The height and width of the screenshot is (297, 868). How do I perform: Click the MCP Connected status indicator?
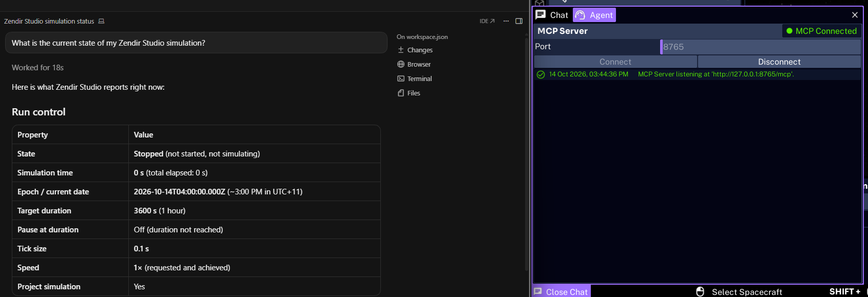[821, 31]
